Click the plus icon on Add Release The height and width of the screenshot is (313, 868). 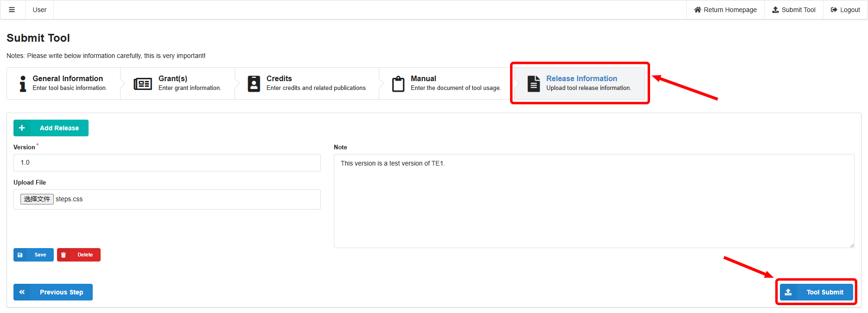click(22, 128)
